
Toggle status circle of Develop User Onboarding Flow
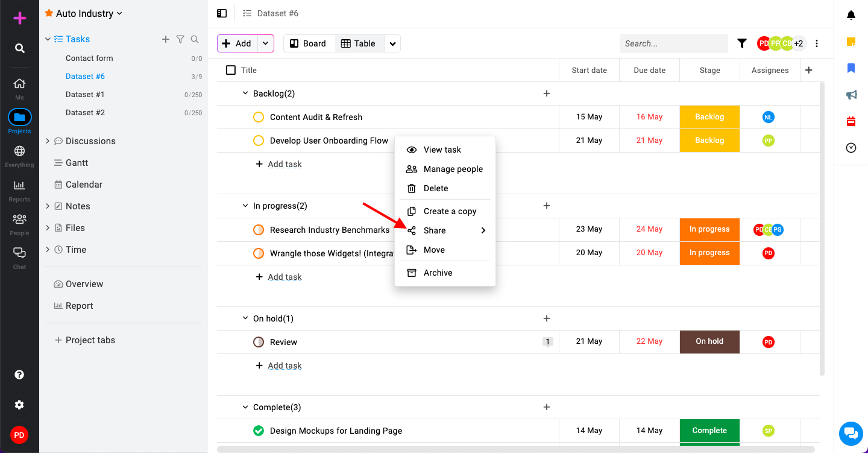(x=259, y=141)
